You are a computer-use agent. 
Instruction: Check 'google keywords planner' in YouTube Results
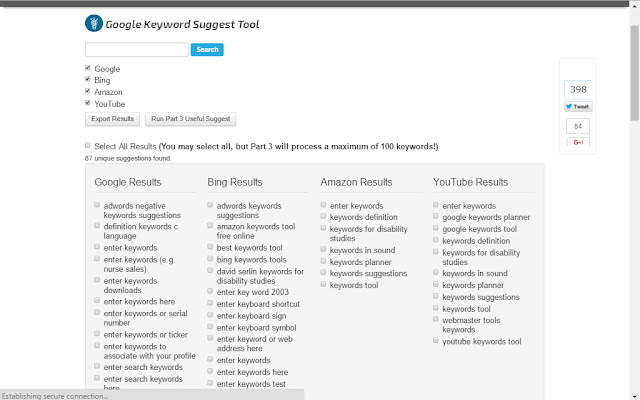click(436, 216)
